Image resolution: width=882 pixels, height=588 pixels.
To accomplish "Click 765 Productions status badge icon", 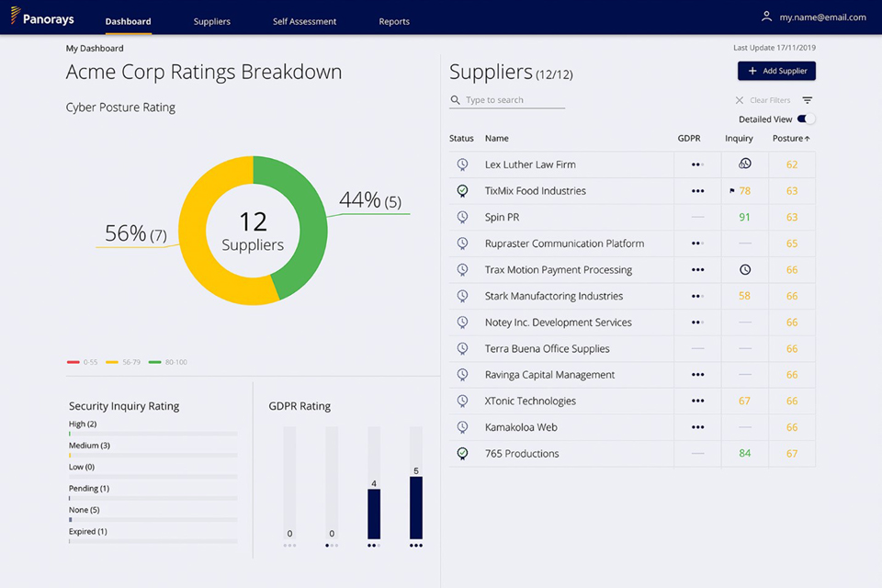I will point(462,453).
